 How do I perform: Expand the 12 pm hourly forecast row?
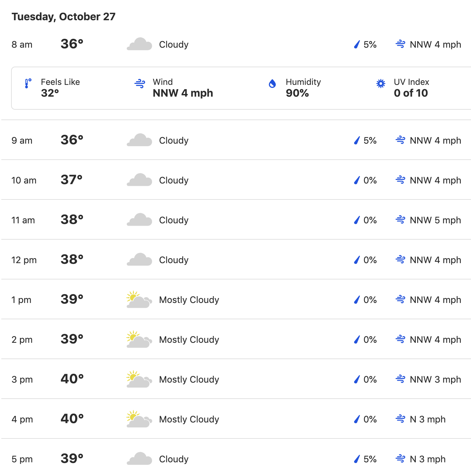click(x=236, y=260)
